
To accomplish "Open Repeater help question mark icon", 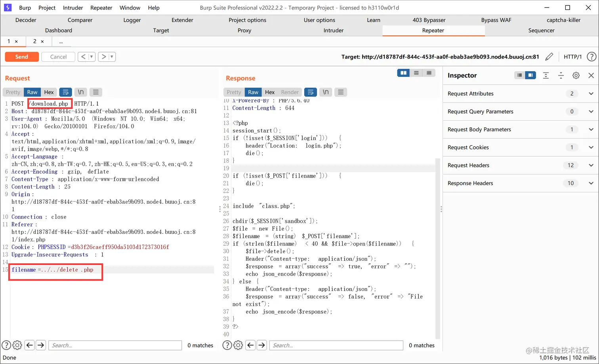I will point(591,57).
